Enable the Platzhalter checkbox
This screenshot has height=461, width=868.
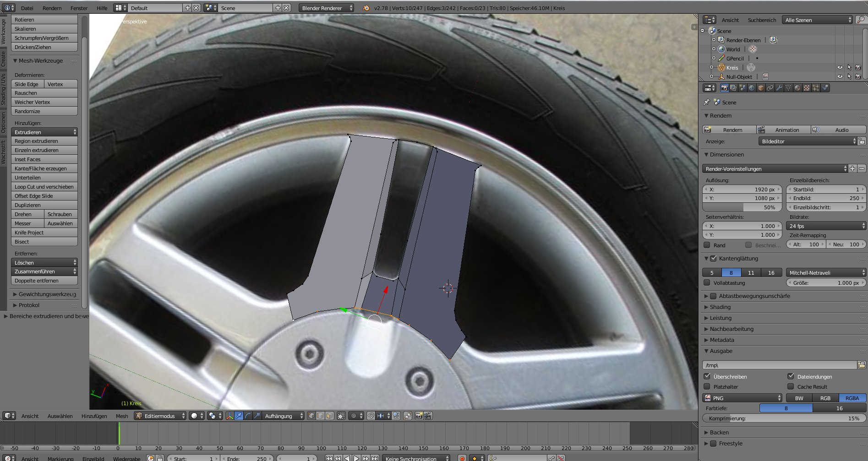707,386
